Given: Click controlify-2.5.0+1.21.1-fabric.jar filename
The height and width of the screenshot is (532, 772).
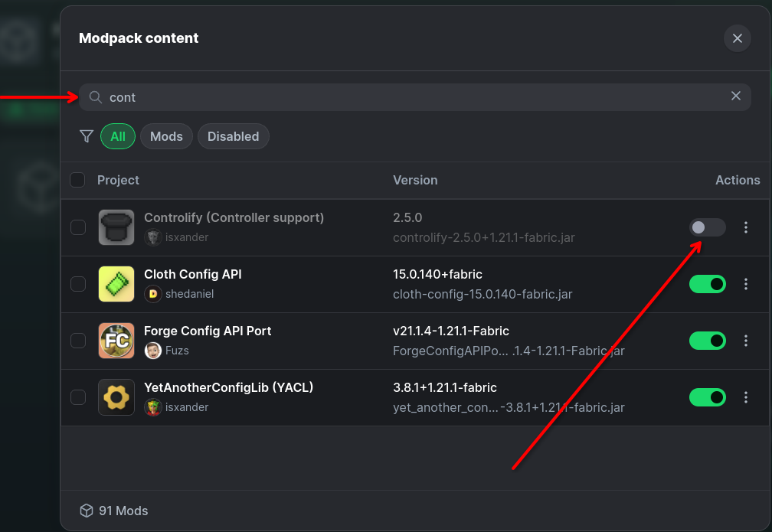Looking at the screenshot, I should (483, 238).
